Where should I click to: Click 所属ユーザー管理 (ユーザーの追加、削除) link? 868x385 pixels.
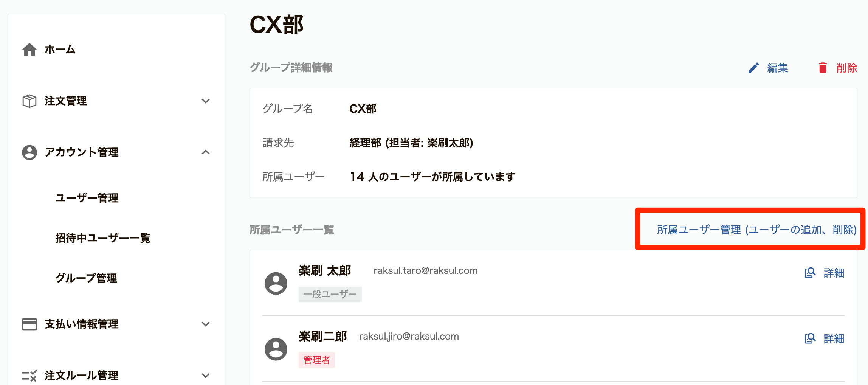pos(757,230)
